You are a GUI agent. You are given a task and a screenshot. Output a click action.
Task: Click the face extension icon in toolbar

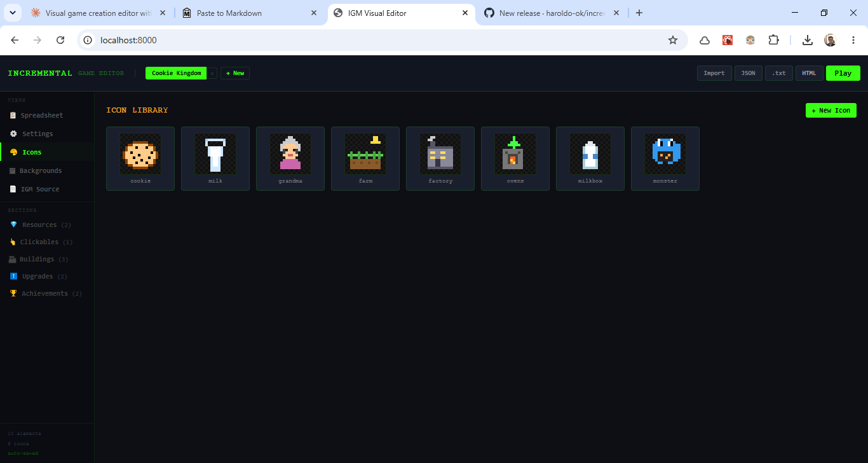pos(750,40)
